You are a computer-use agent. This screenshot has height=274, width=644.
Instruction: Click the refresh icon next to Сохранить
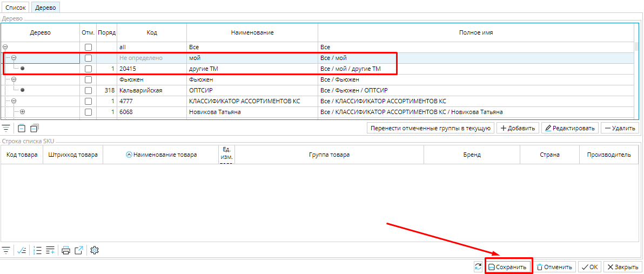click(478, 267)
